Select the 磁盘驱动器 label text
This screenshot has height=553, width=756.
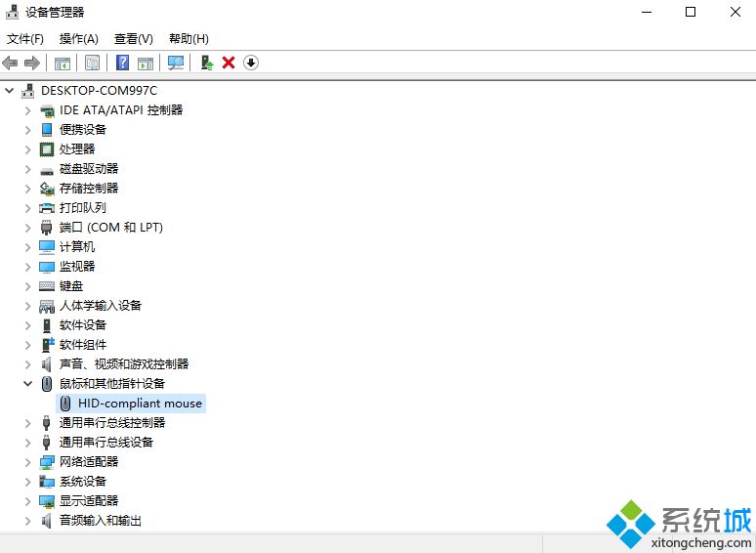[x=89, y=169]
